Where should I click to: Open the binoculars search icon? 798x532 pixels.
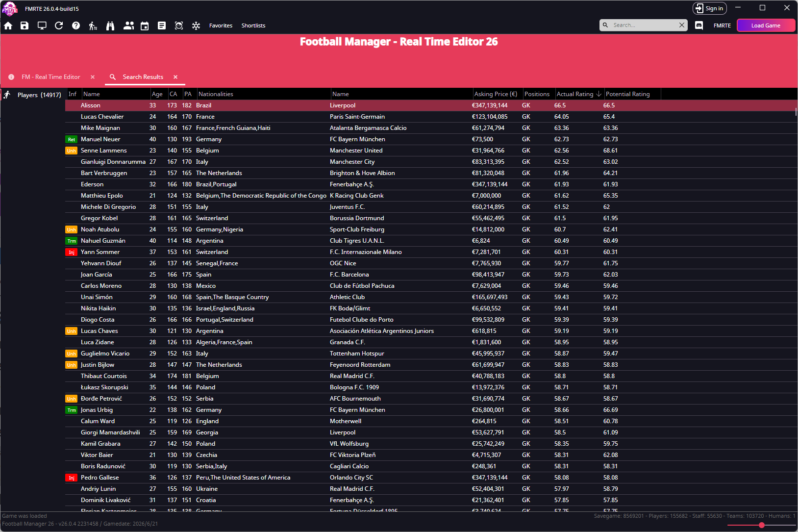click(110, 25)
